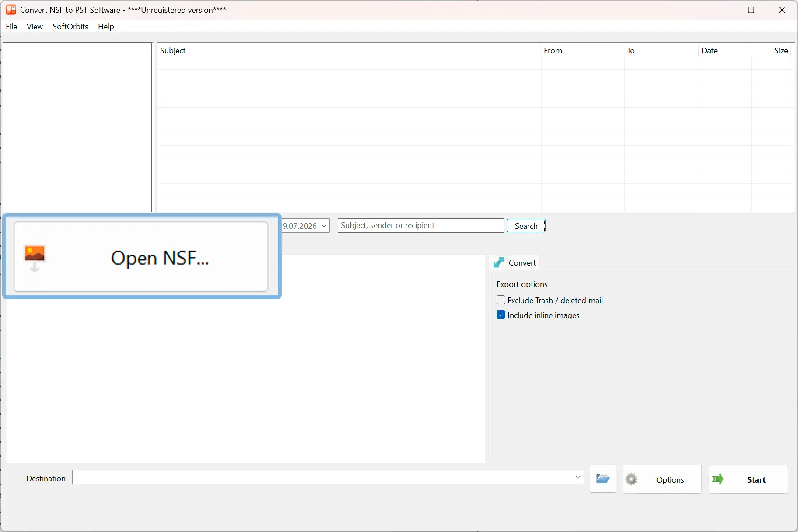Image resolution: width=798 pixels, height=532 pixels.
Task: Click the Options button
Action: tap(662, 479)
